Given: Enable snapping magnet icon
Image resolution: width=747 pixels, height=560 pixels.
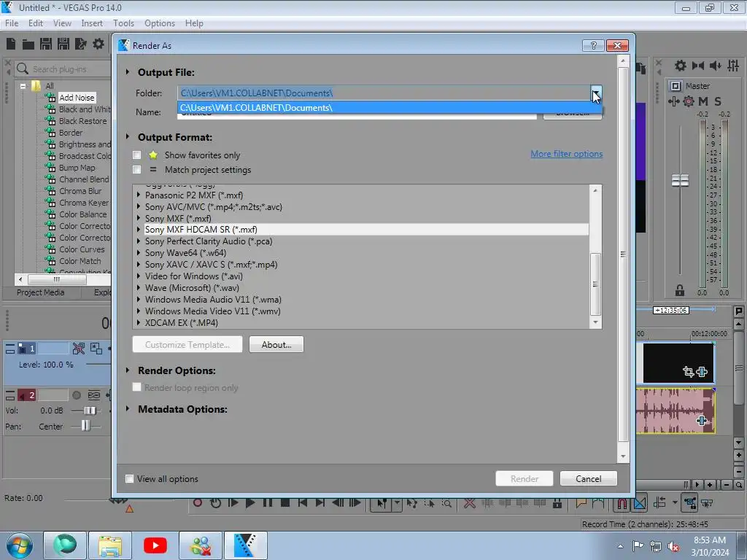Looking at the screenshot, I should (x=622, y=503).
